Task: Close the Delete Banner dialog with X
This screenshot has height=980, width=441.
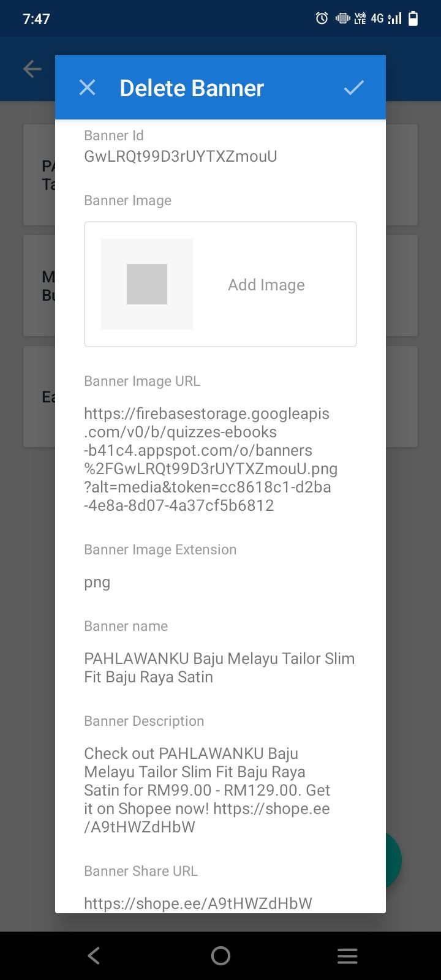Action: coord(88,88)
